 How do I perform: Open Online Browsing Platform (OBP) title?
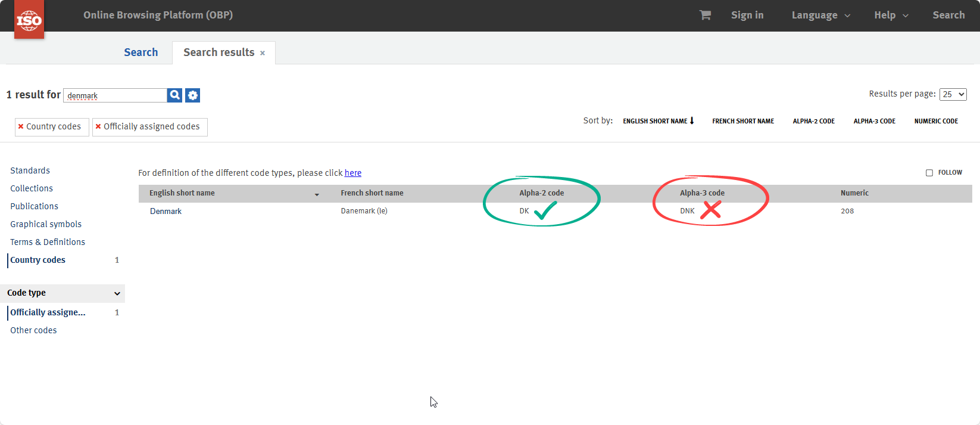(158, 15)
